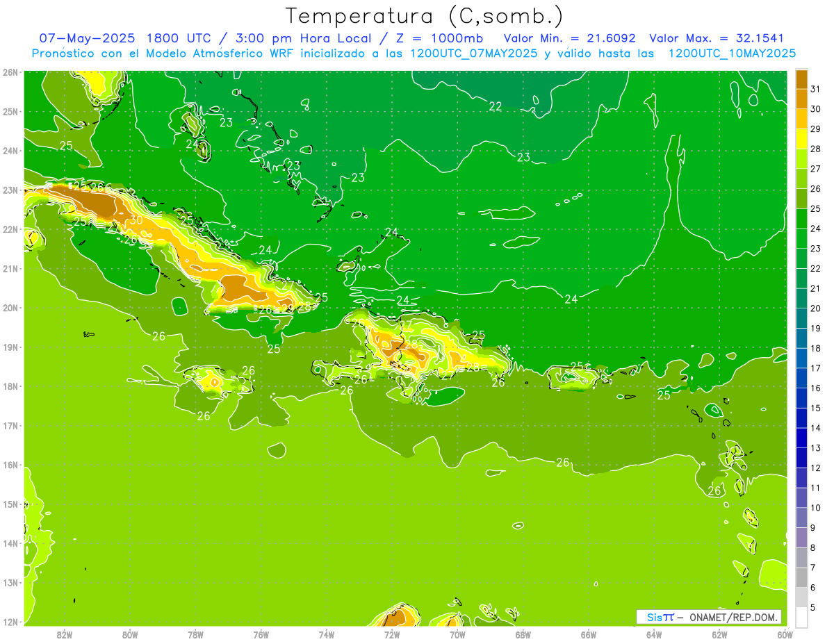Click the color bar swatch above 31

[802, 79]
